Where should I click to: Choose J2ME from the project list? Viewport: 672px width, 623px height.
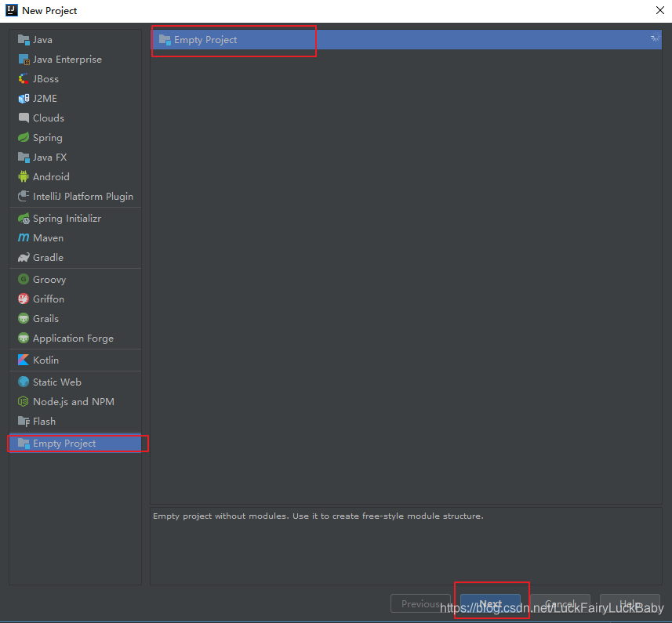tap(75, 99)
